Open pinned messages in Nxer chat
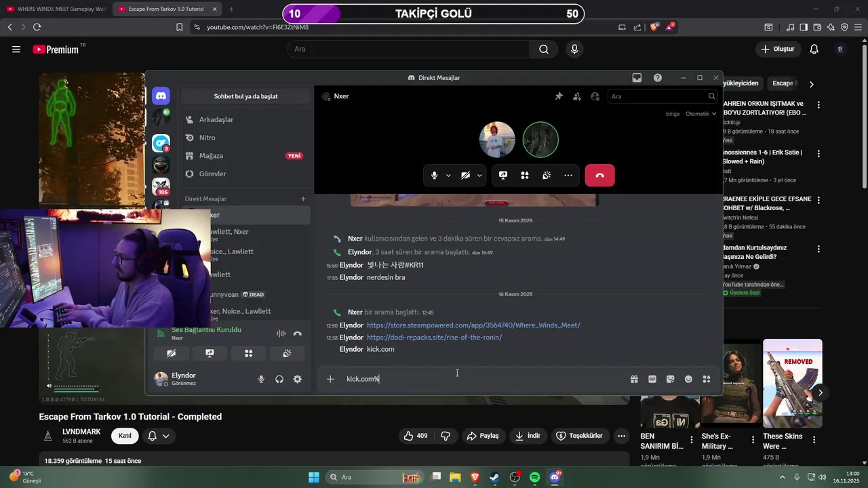 [x=559, y=96]
